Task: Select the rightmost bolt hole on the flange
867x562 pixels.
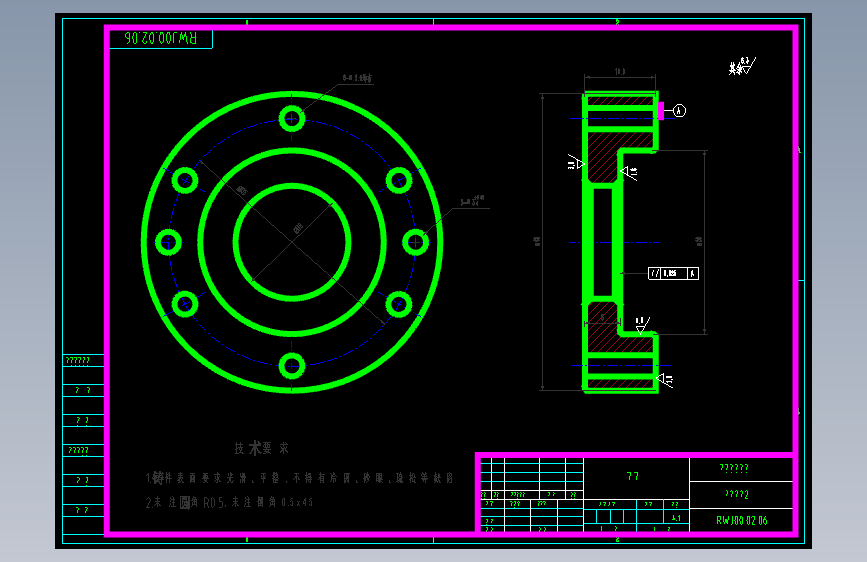Action: [415, 242]
